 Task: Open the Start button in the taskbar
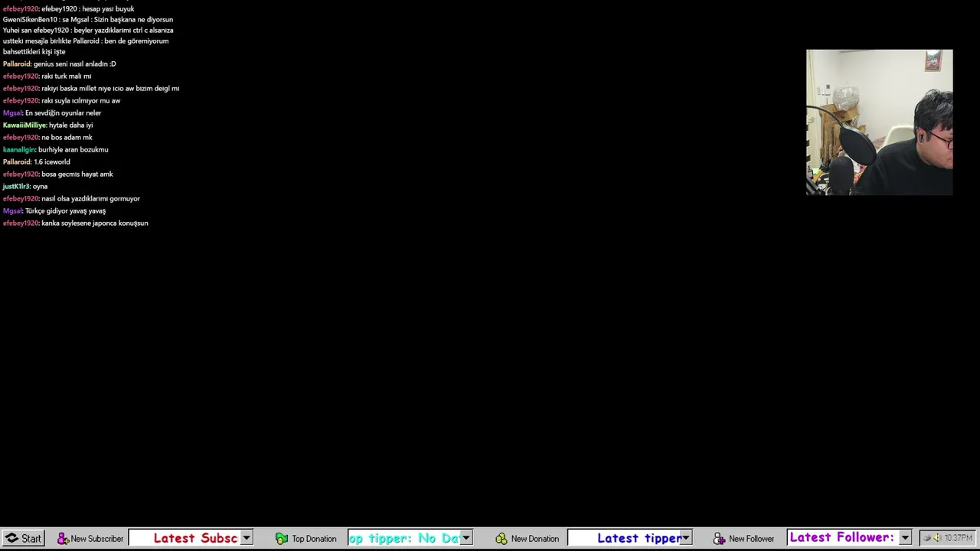point(22,538)
